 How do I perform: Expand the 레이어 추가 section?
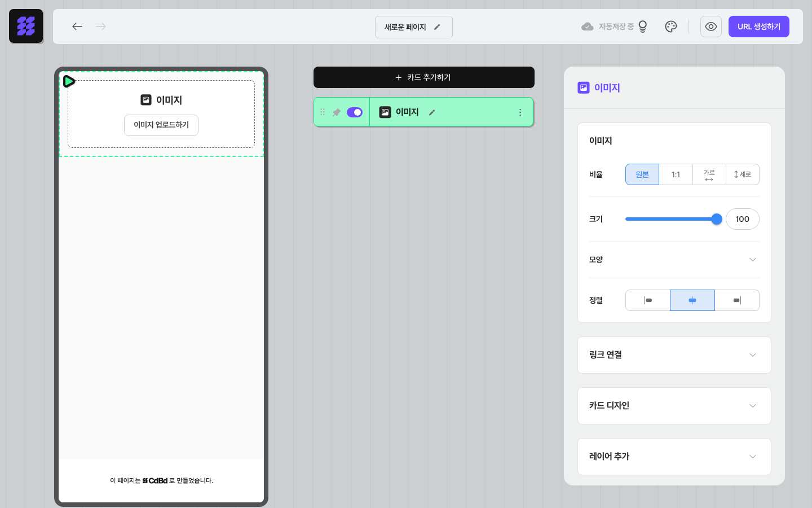pyautogui.click(x=674, y=457)
